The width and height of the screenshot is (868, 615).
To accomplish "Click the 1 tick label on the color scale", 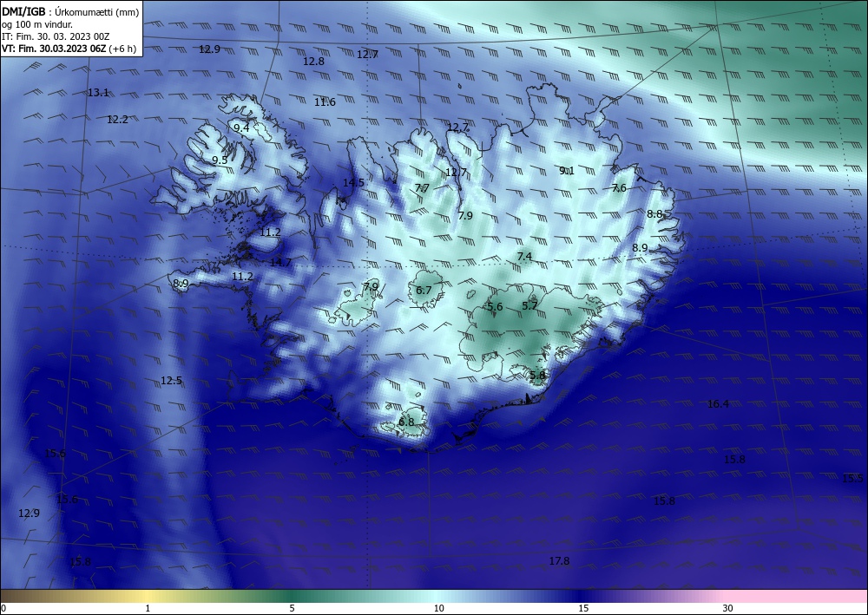I will (x=148, y=609).
